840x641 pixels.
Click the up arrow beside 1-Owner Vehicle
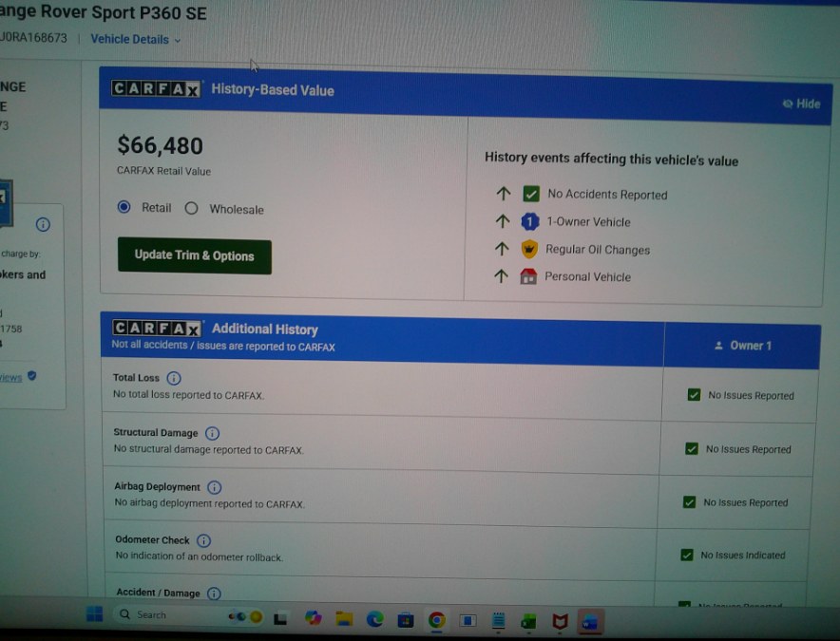[503, 220]
